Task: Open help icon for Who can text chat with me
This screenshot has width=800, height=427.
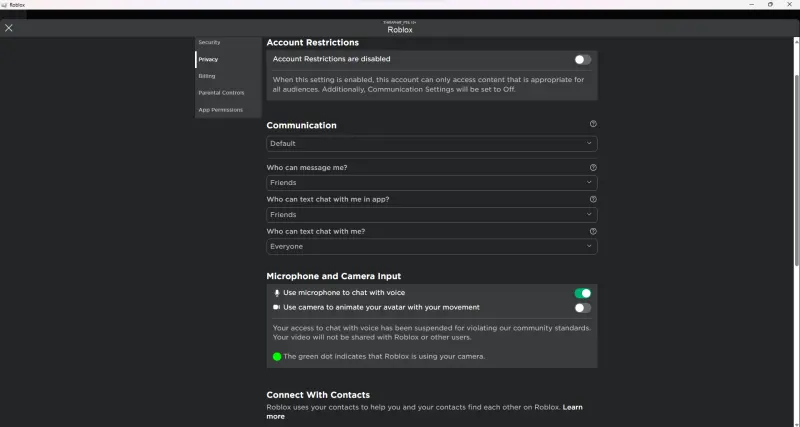Action: tap(593, 231)
